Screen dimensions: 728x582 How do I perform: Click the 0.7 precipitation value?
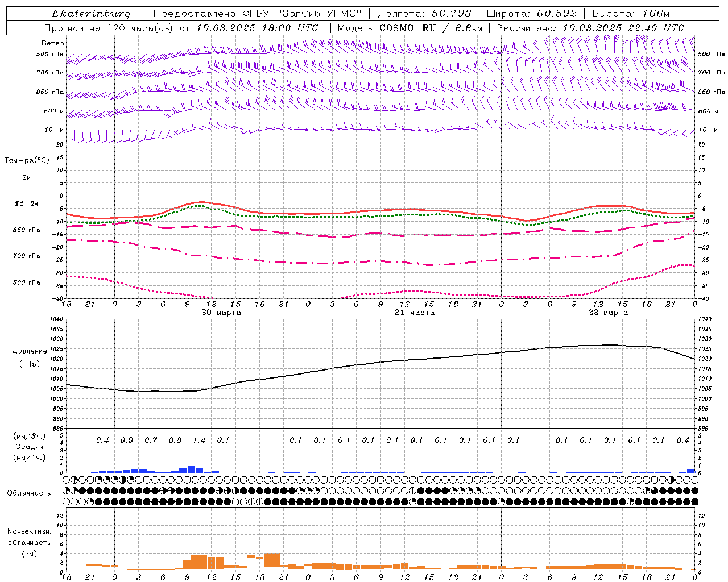coord(151,440)
